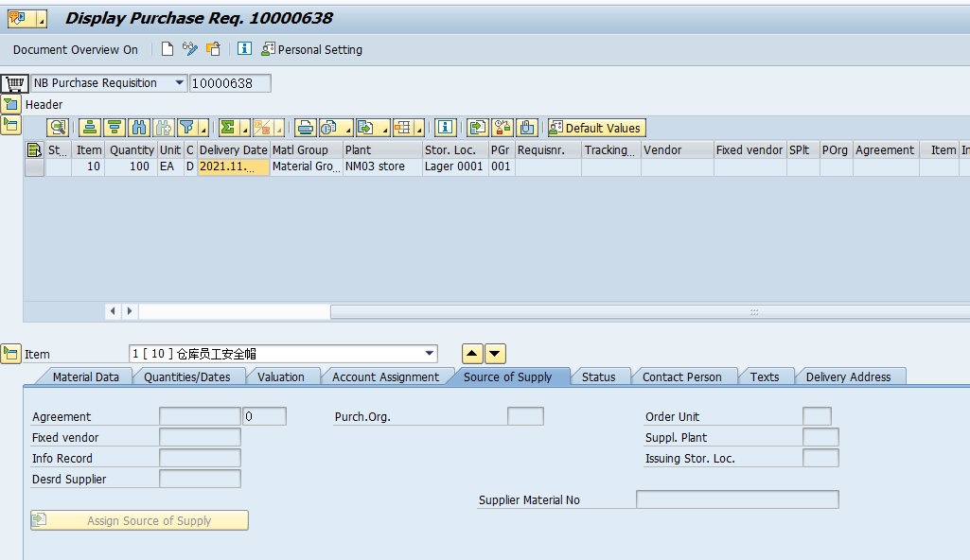Open the filter funnel dropdown arrow
Screen dimensions: 970x560
tap(203, 128)
